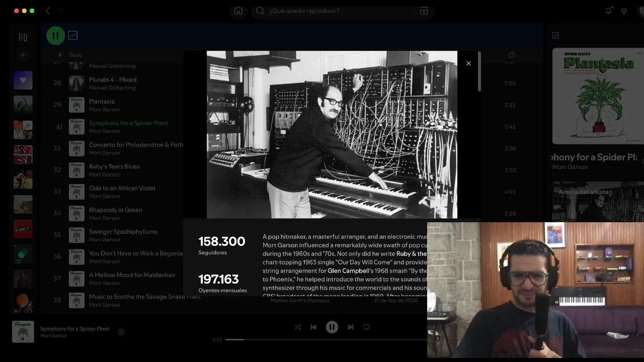Screen dimensions: 644x362
Task: Open Friend Activity icon
Action: point(624,11)
